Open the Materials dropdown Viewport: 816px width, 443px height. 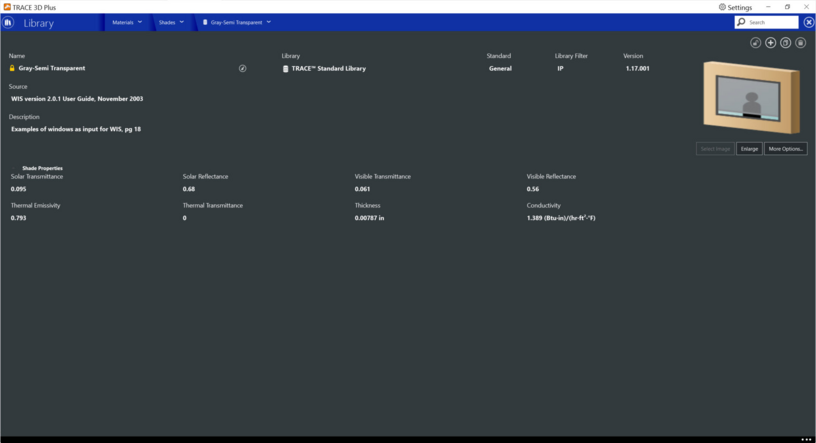pos(127,22)
